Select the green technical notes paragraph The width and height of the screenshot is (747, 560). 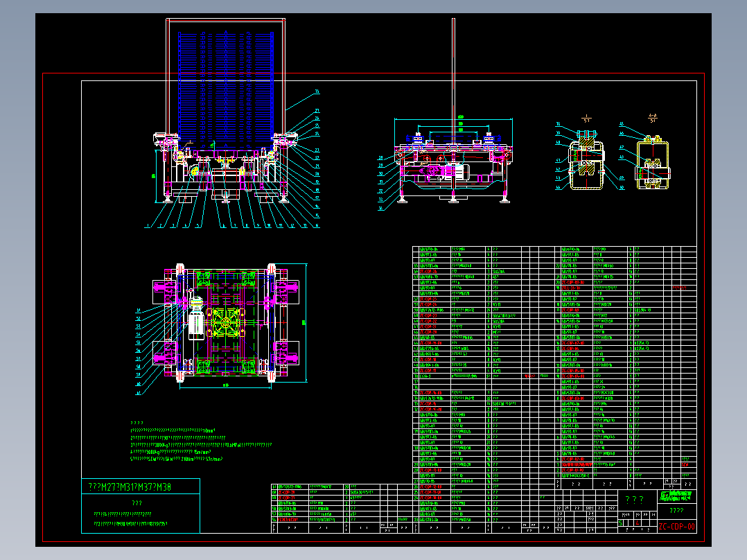[200, 441]
